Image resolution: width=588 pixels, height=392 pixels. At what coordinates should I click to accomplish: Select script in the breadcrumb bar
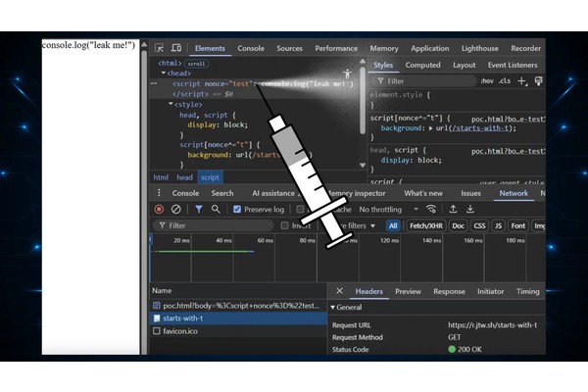pos(210,177)
